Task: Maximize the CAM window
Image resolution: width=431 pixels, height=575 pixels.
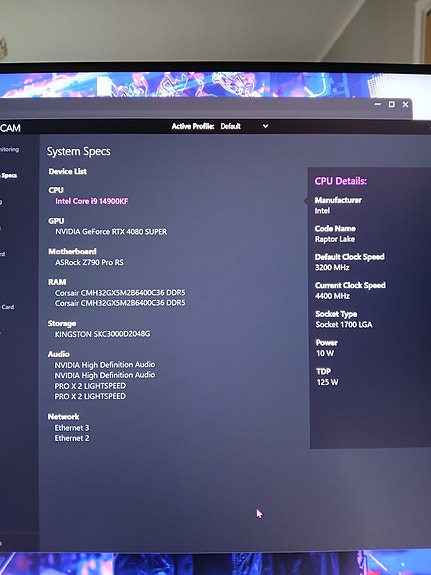Action: [x=392, y=104]
